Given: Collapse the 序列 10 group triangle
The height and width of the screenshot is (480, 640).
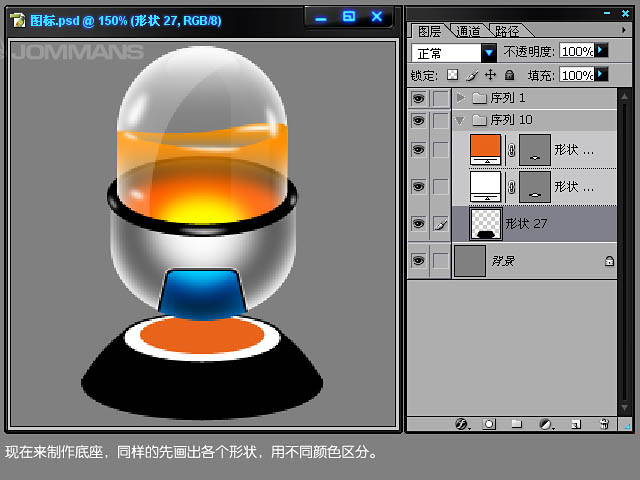Looking at the screenshot, I should click(x=460, y=120).
